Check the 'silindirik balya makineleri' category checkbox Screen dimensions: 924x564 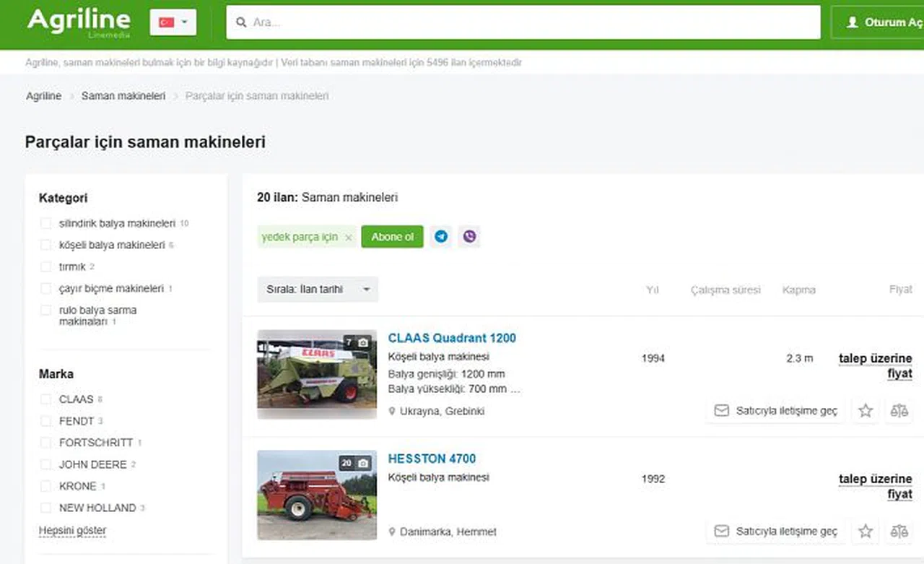tap(46, 224)
